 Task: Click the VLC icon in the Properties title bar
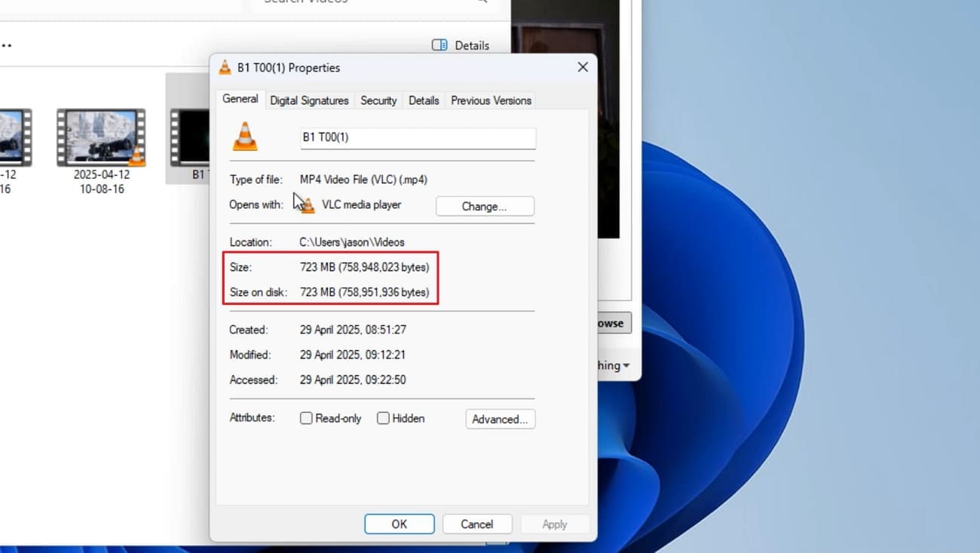(224, 67)
